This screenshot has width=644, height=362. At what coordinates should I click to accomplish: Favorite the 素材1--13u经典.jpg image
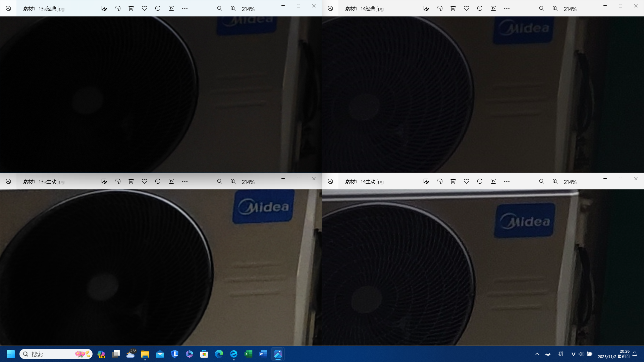point(145,8)
